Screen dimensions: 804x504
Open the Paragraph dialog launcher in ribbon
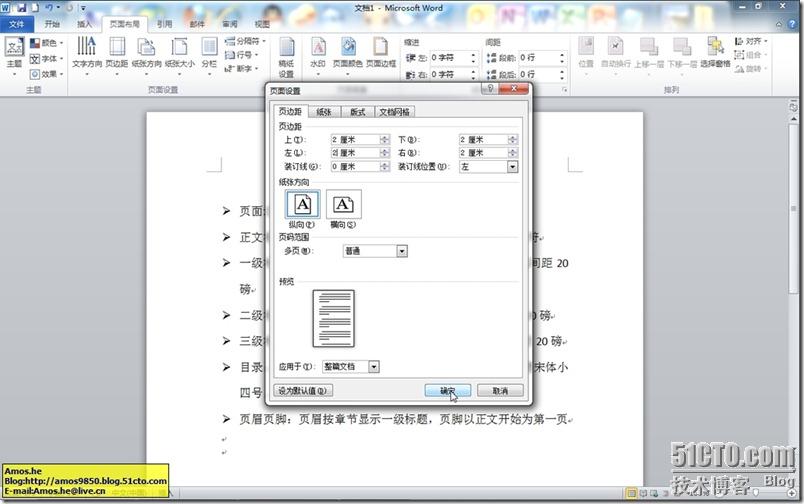tap(565, 90)
